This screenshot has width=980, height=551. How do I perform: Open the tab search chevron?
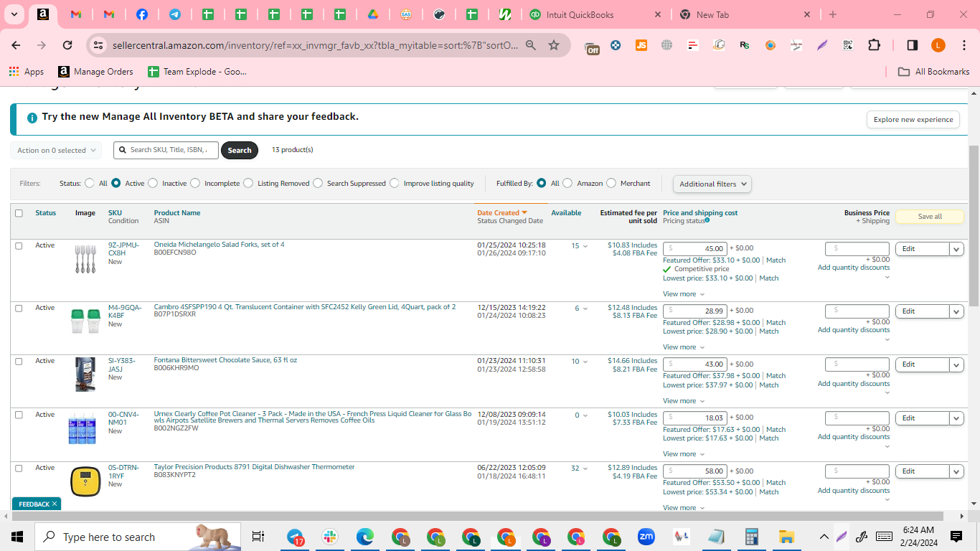(x=14, y=14)
